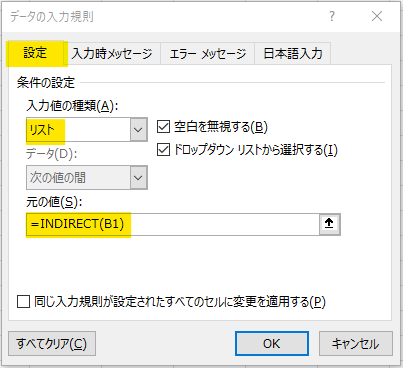Toggle the 空白を無視する checkbox

click(163, 127)
